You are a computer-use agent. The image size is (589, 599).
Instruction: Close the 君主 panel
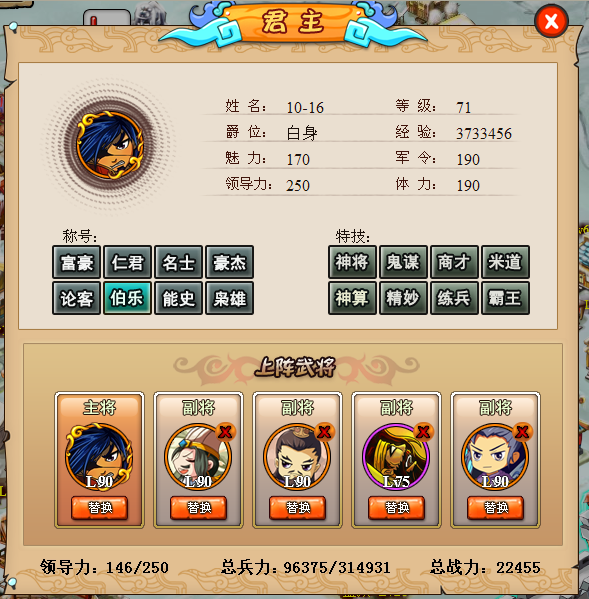pyautogui.click(x=551, y=21)
